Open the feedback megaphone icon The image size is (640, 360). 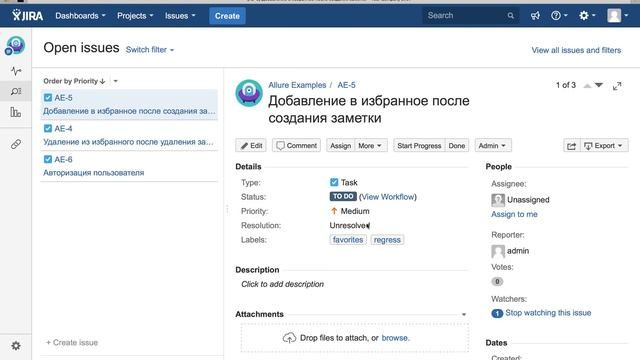coord(535,16)
